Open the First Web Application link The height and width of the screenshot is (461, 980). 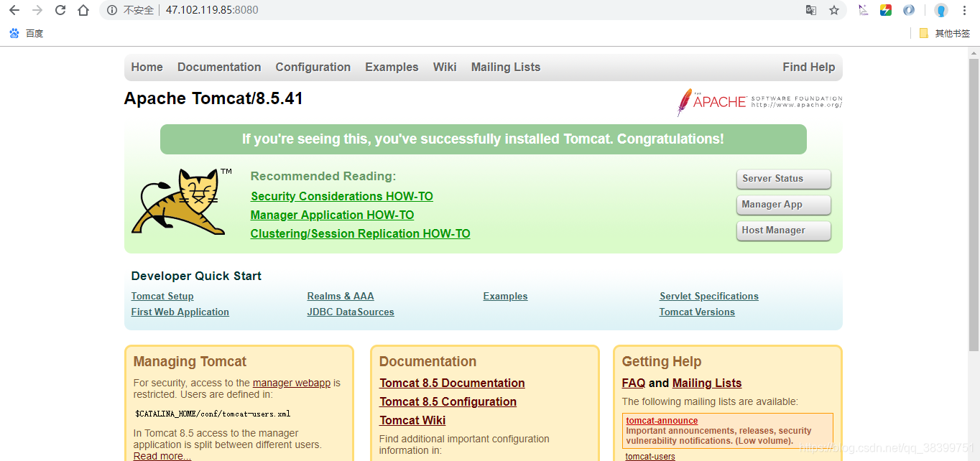(180, 312)
